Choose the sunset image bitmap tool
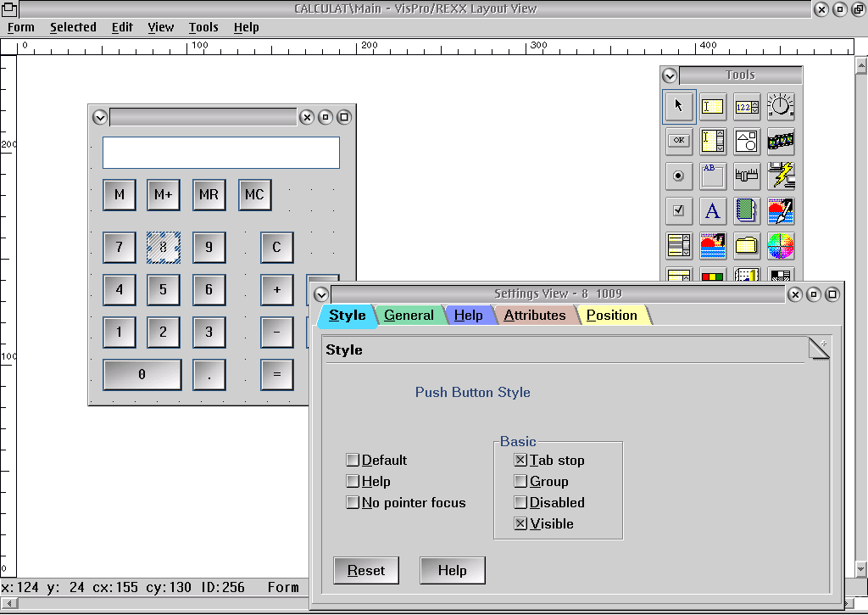The height and width of the screenshot is (615, 868). point(712,245)
